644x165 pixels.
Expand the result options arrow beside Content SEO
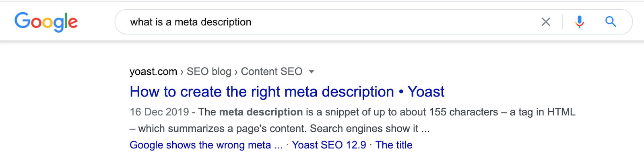311,72
